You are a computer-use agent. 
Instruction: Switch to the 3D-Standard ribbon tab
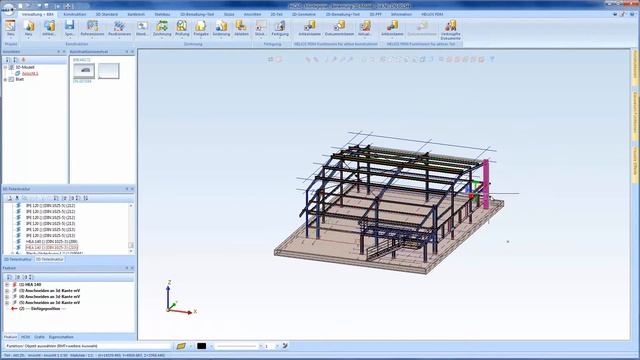click(107, 14)
